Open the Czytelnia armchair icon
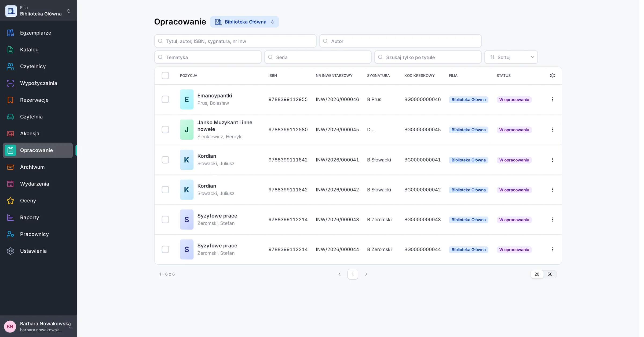The height and width of the screenshot is (337, 644). pos(10,117)
